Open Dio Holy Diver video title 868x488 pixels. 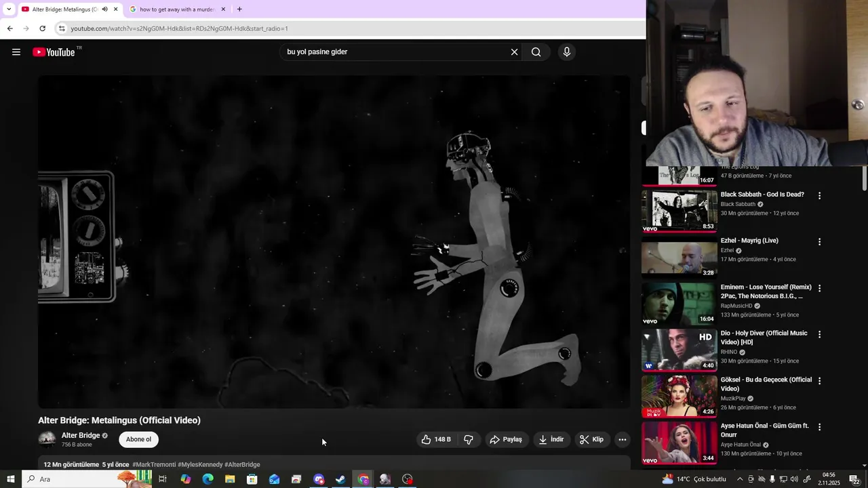(764, 338)
